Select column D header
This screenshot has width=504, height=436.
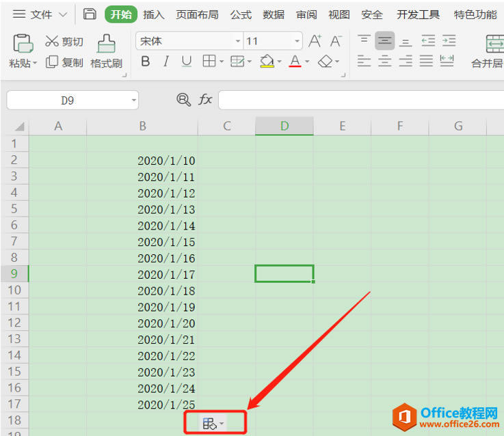(x=284, y=126)
